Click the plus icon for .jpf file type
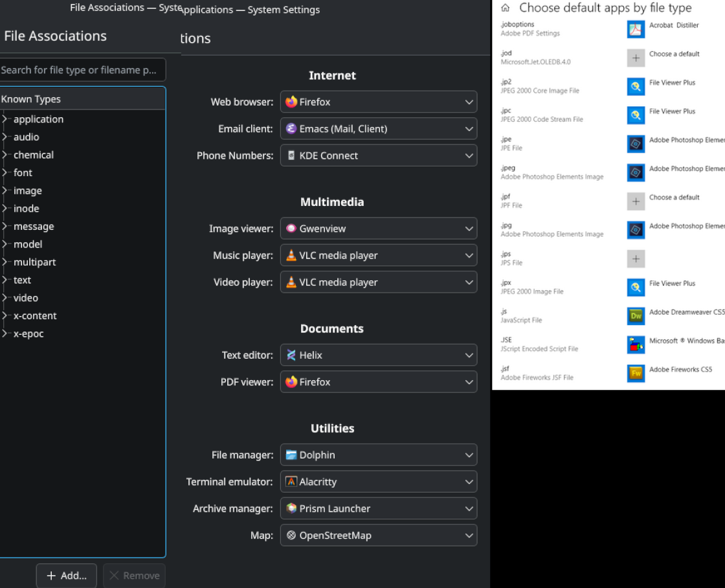This screenshot has height=588, width=725. click(x=636, y=201)
